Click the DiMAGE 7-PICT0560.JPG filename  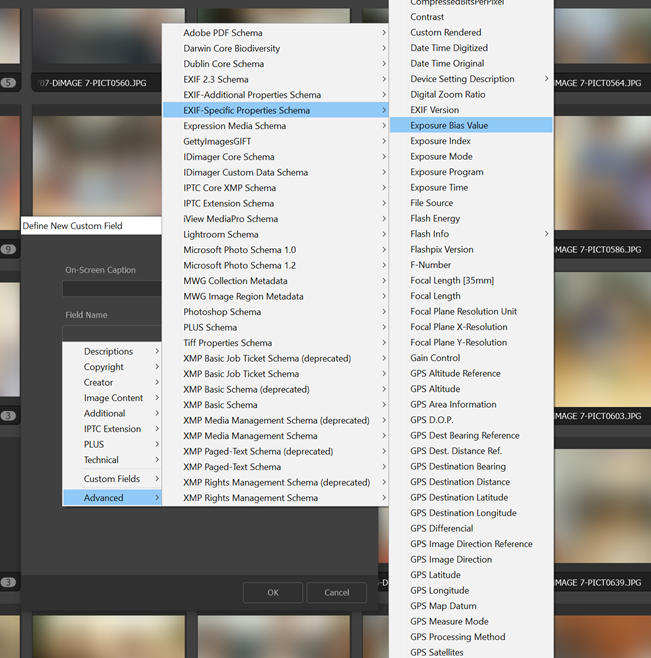coord(92,83)
